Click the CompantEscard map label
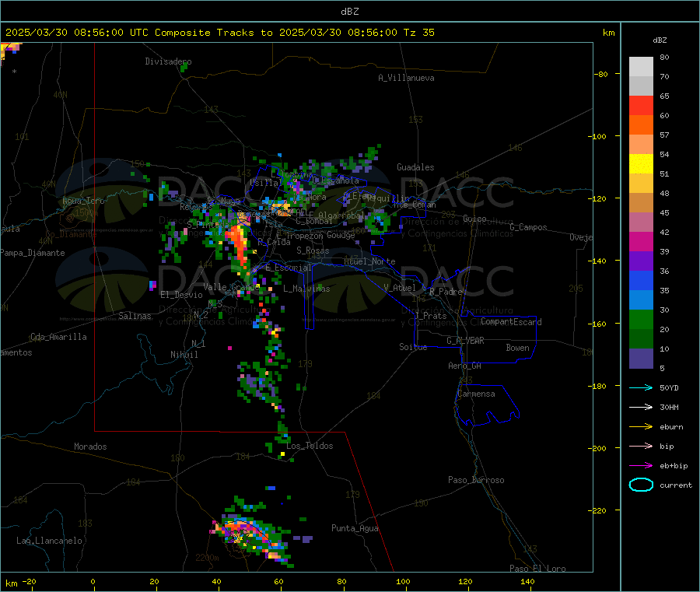Viewport: 700px width, 592px height. point(511,321)
